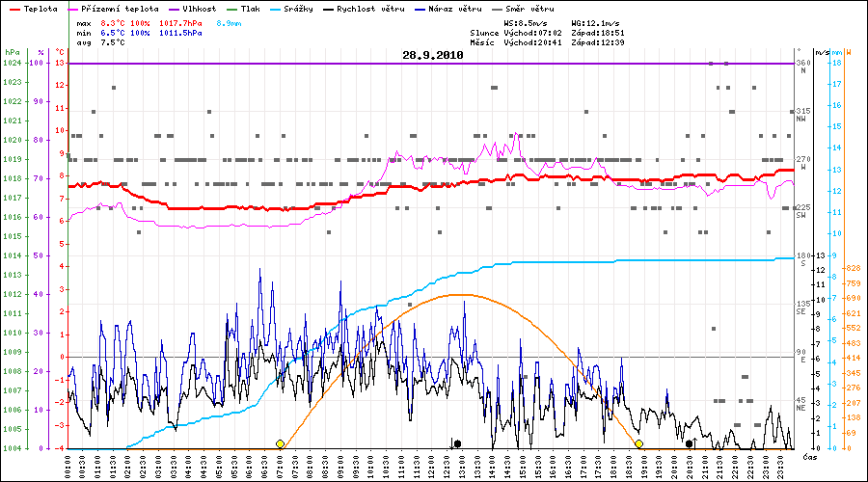The height and width of the screenshot is (482, 868).
Task: Click the sunrise time Východ:07:02
Action: click(x=533, y=33)
